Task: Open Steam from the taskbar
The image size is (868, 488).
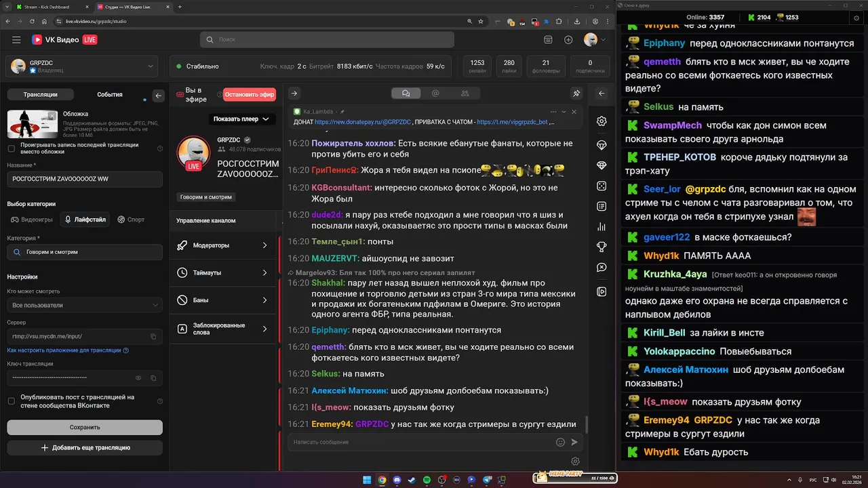Action: (411, 480)
